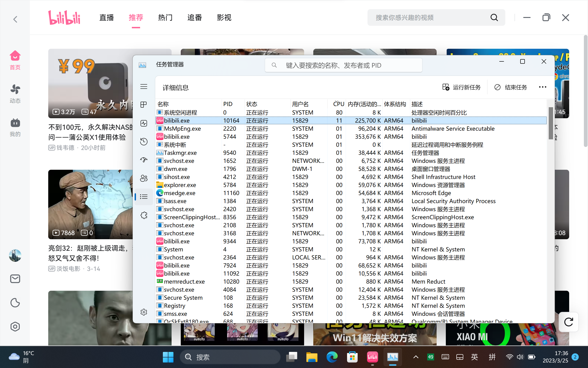This screenshot has width=588, height=368.
Task: Expand the system tray hidden icons chevron
Action: [416, 357]
